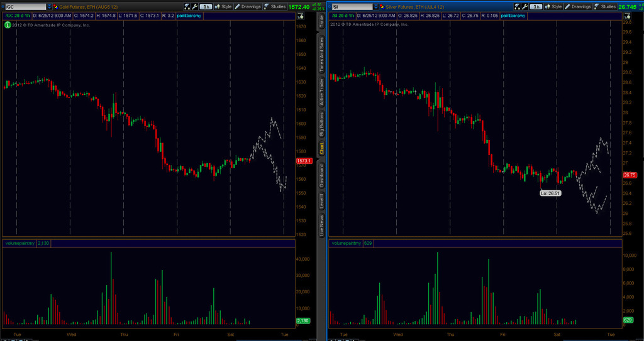Click volumepaintmy label under Silver chart

coord(347,243)
